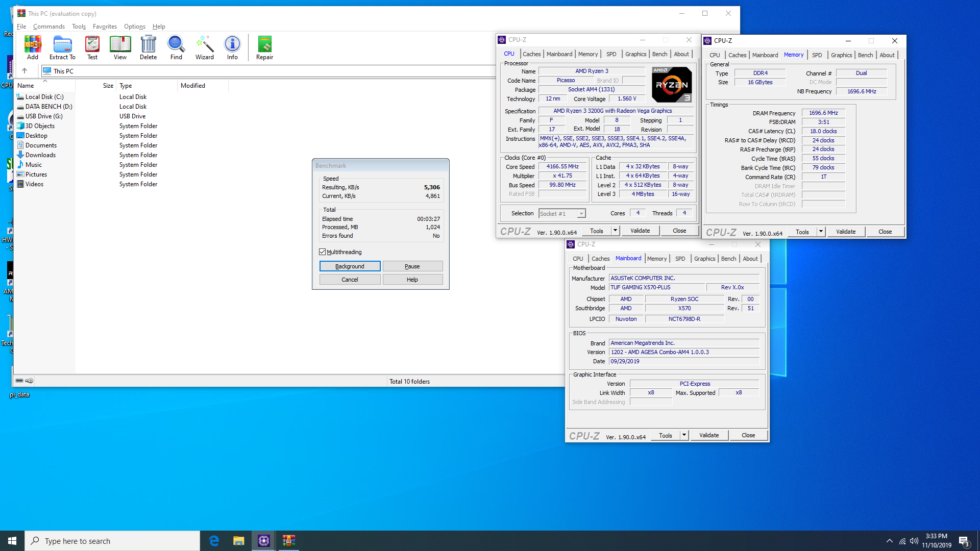Click the Info toolbar icon
Image resolution: width=980 pixels, height=551 pixels.
click(232, 48)
